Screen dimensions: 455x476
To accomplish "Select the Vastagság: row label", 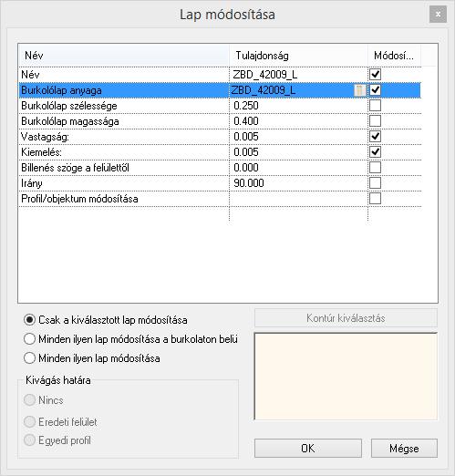I will point(45,137).
